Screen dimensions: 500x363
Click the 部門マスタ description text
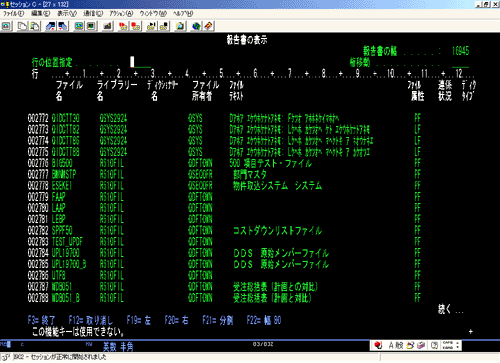tap(250, 174)
